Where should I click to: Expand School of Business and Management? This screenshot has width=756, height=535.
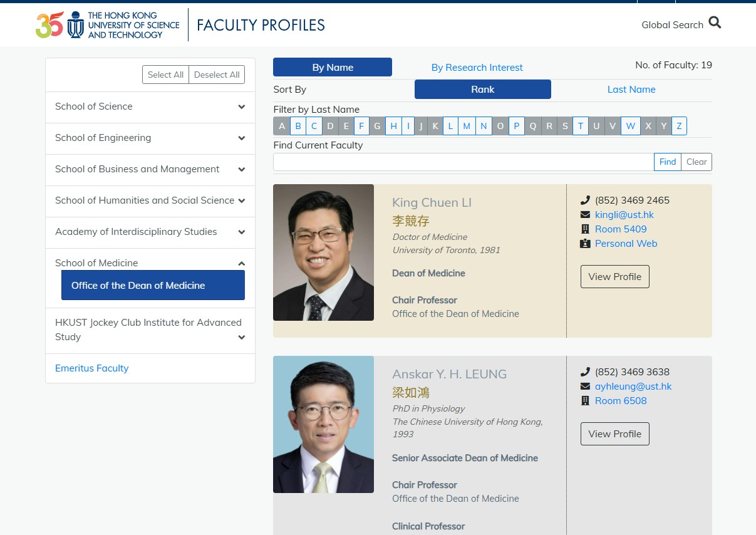coord(150,170)
